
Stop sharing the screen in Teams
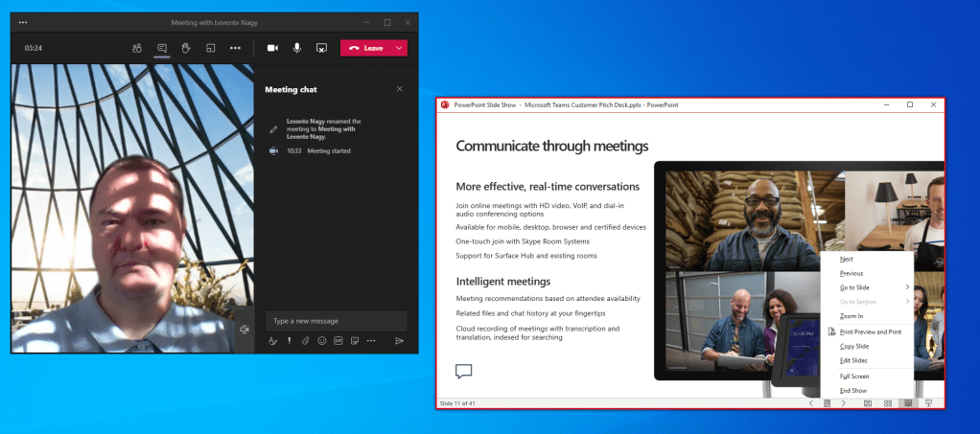[x=322, y=48]
